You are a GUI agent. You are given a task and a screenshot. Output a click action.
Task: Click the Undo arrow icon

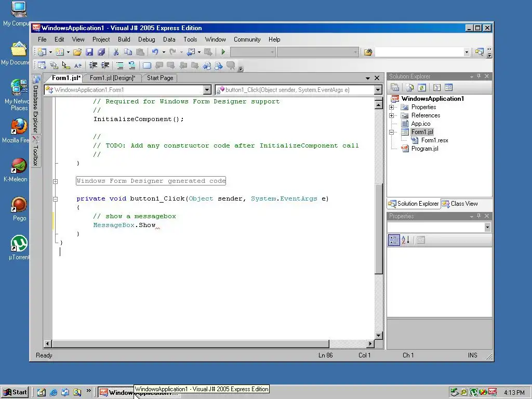(155, 52)
